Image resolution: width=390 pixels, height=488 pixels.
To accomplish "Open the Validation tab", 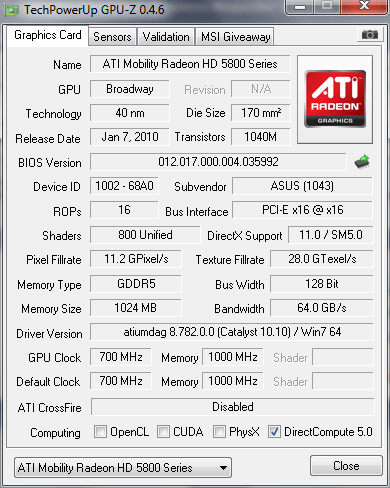I will [x=166, y=37].
